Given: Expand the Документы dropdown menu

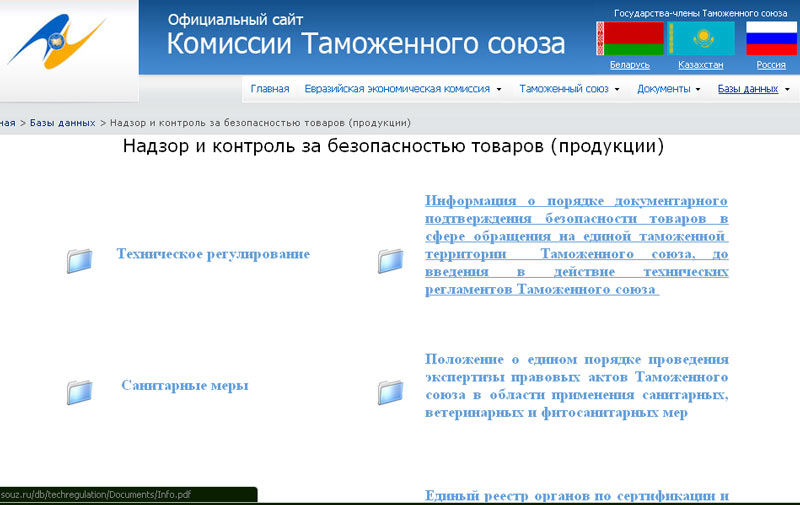Looking at the screenshot, I should pyautogui.click(x=669, y=89).
